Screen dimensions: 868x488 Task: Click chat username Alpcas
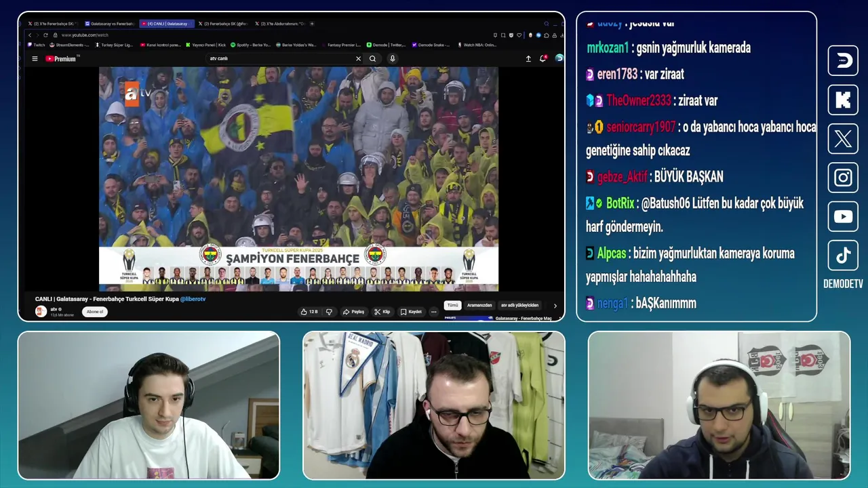[x=611, y=253]
